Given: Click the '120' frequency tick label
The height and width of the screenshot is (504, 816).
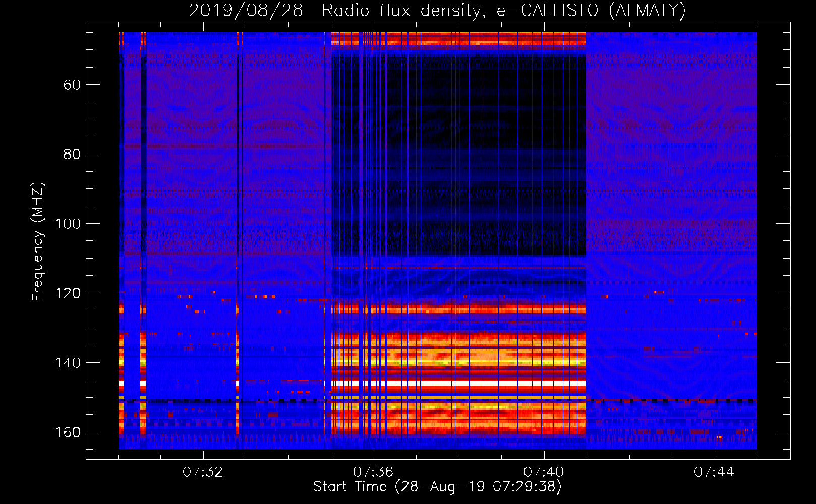Looking at the screenshot, I should 68,293.
